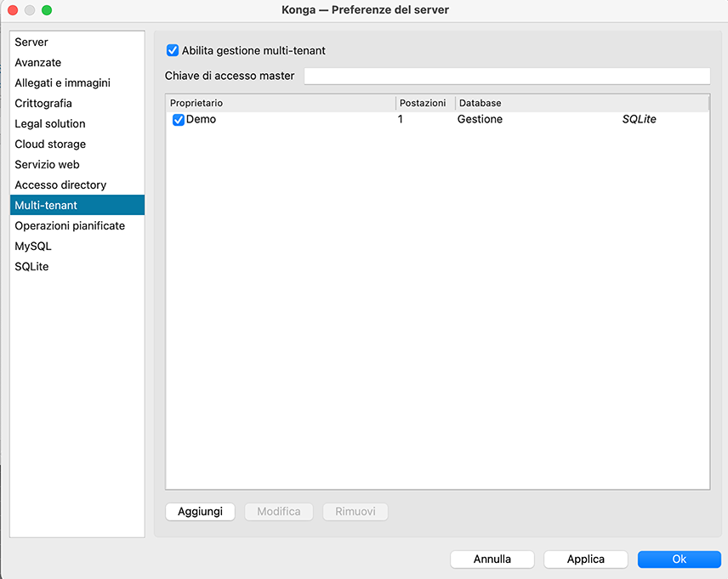Viewport: 728px width, 579px height.
Task: Click the Annulla button
Action: [x=492, y=559]
